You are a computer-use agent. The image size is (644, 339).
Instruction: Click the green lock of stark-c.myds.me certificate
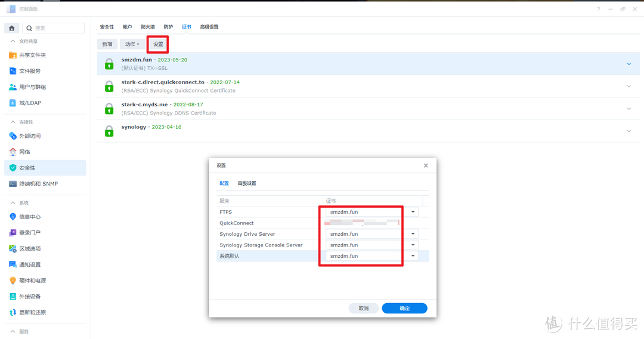pos(109,109)
